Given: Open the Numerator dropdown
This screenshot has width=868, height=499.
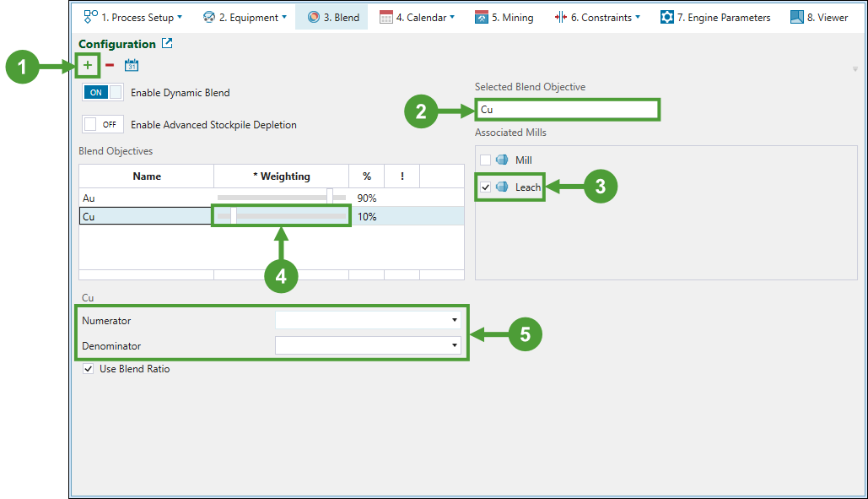Looking at the screenshot, I should tap(454, 321).
